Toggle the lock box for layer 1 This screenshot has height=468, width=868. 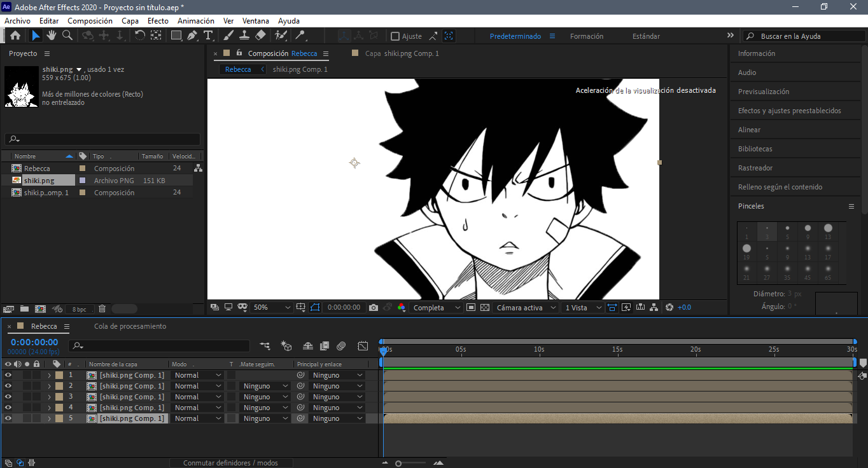37,375
